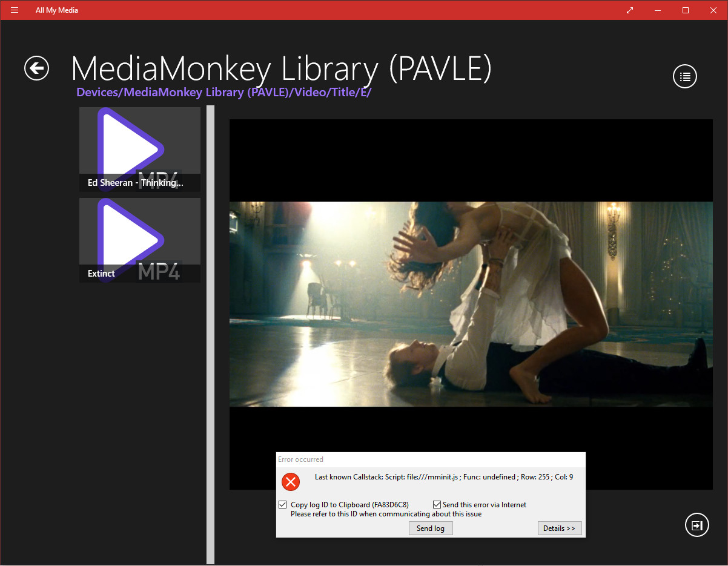Open the Ed Sheeran - Thinking video tile
This screenshot has height=566, width=728.
[x=140, y=150]
